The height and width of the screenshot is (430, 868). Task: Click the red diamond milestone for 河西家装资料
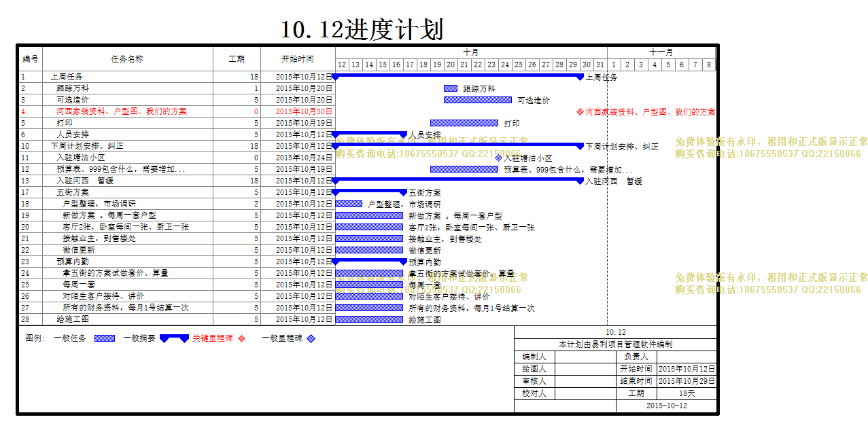[580, 111]
